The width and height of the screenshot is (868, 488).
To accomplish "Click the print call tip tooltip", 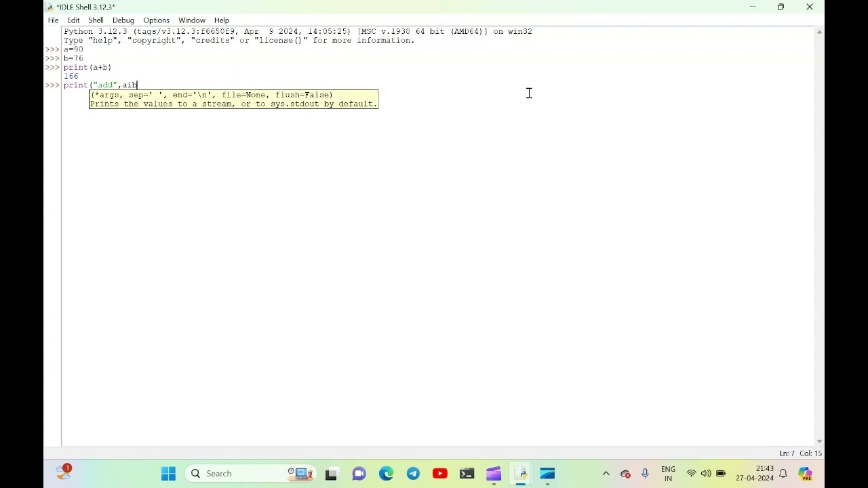I will [234, 99].
